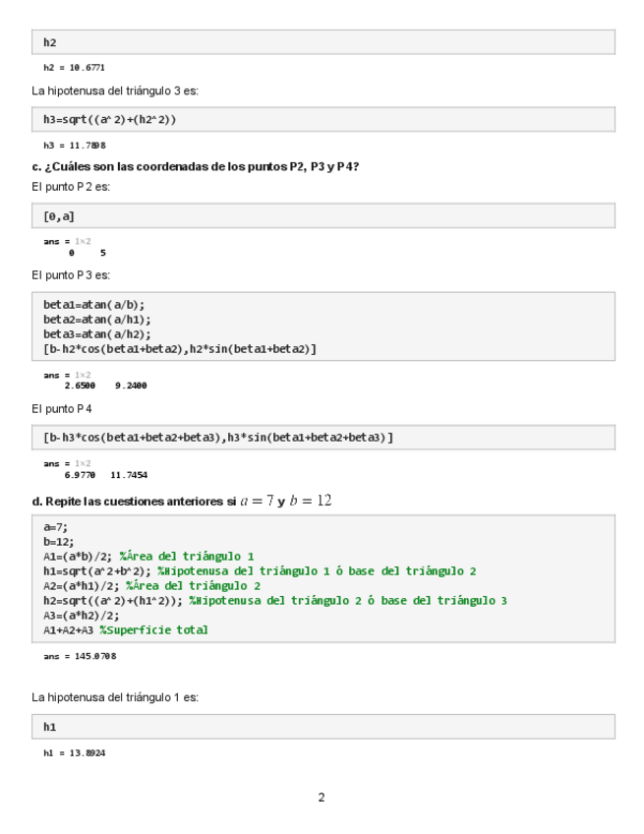644x834 pixels.
Task: Click the a=7; code line
Action: coord(55,527)
